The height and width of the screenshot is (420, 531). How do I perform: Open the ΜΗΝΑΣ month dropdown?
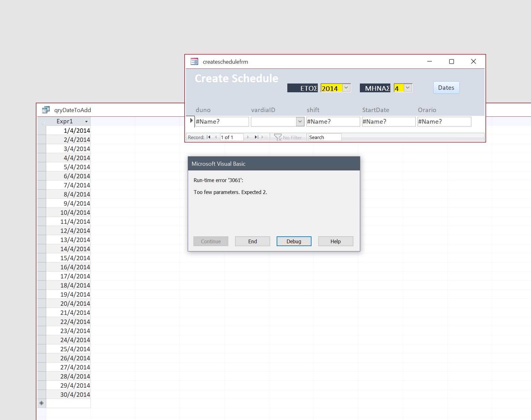(x=408, y=88)
